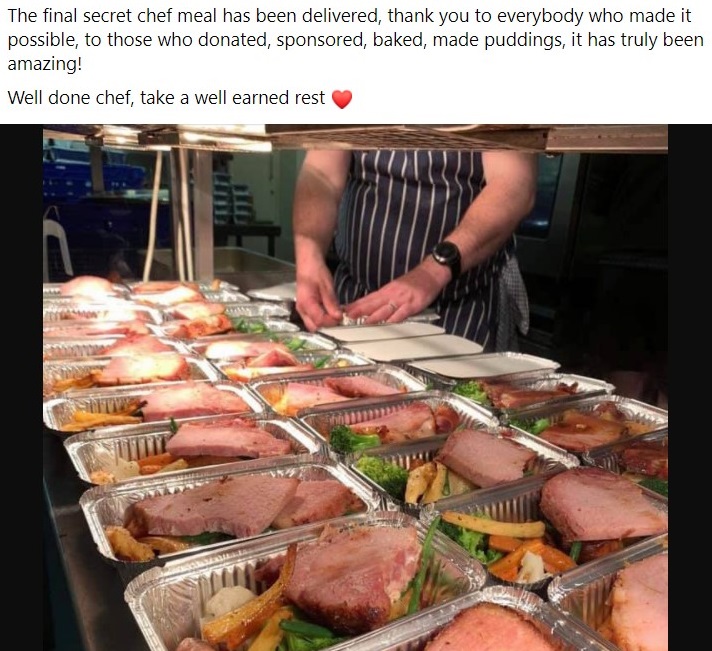712x651 pixels.
Task: Click the black bar left of the photo
Action: pos(21,387)
